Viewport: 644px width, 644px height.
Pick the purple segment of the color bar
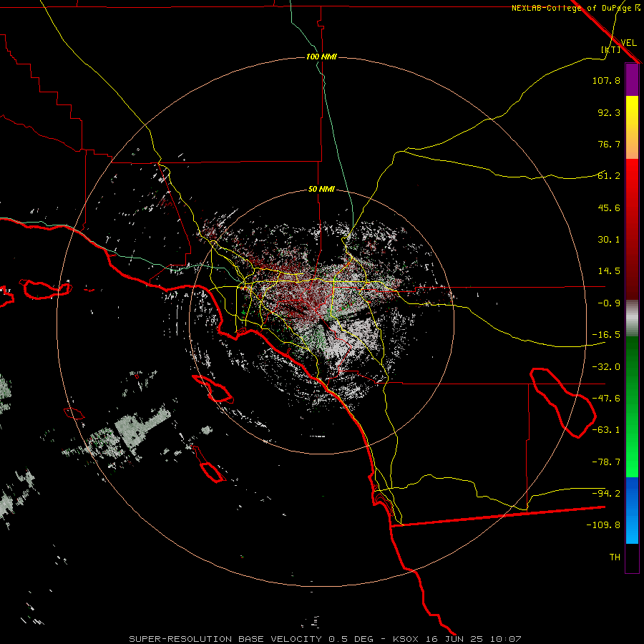(632, 79)
